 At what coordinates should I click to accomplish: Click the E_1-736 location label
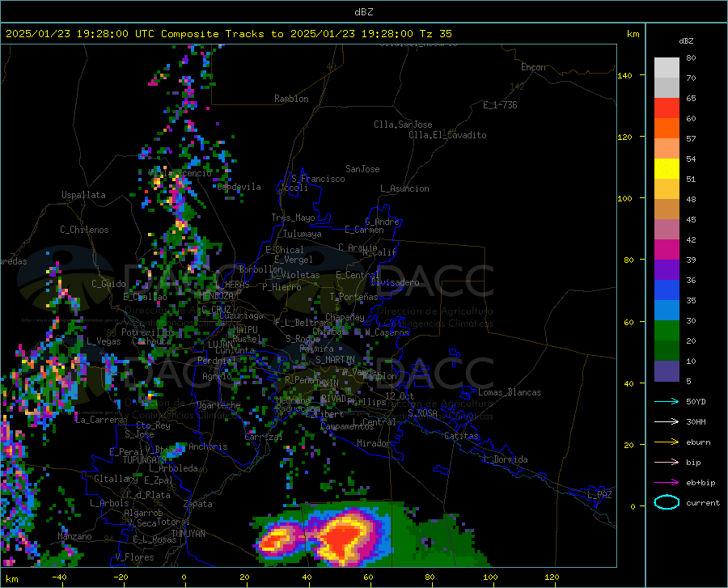pos(500,105)
